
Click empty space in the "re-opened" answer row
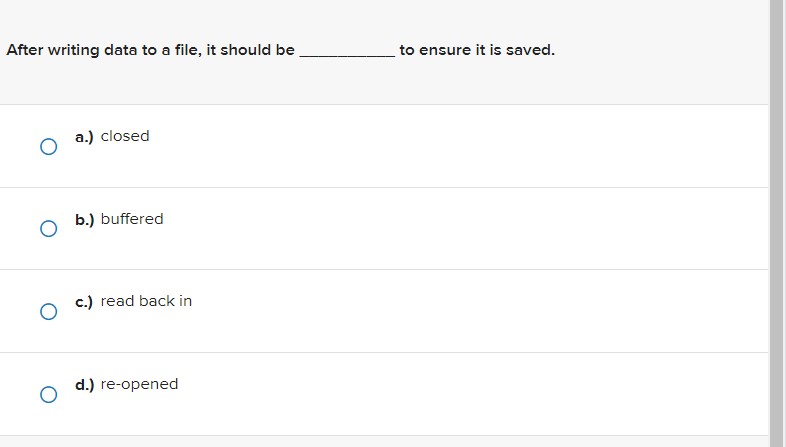coord(450,394)
